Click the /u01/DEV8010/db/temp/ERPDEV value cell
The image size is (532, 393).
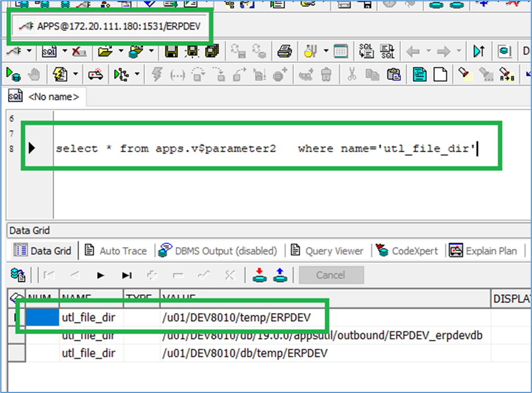click(245, 353)
